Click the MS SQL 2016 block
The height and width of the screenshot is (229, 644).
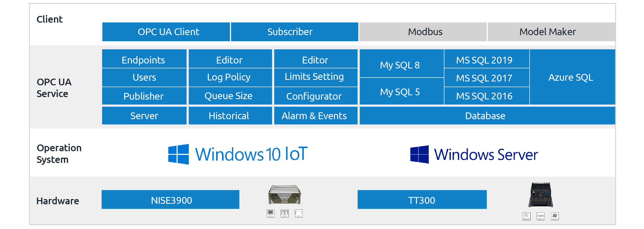coord(487,96)
